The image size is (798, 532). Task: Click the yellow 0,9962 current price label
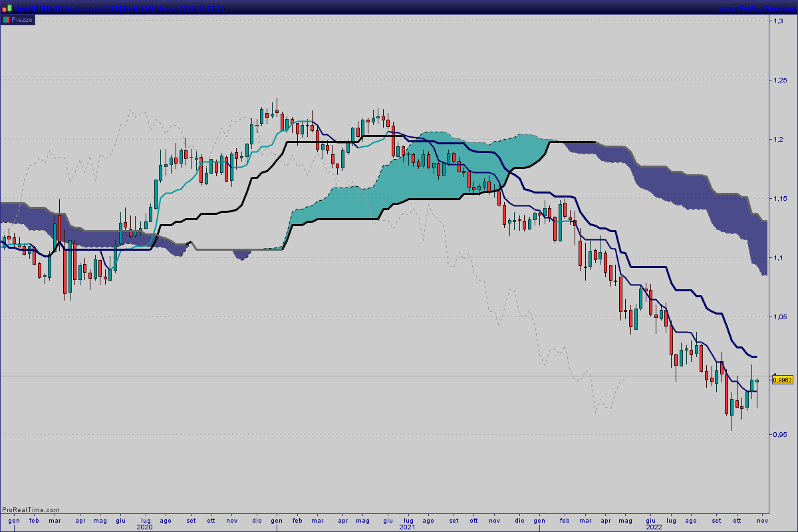pos(783,380)
